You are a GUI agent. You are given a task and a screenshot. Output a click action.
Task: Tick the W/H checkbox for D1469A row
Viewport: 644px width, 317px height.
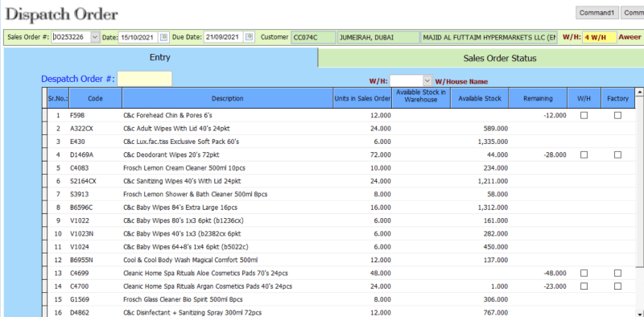click(x=584, y=154)
